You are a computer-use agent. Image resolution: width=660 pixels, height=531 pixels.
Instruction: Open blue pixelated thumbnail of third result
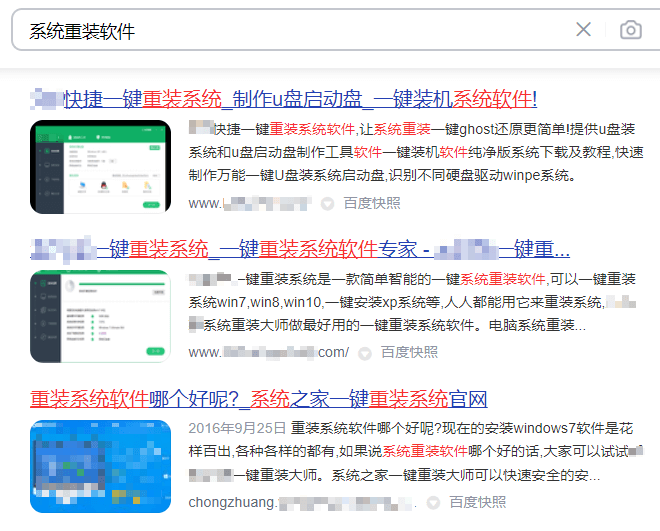[x=101, y=466]
